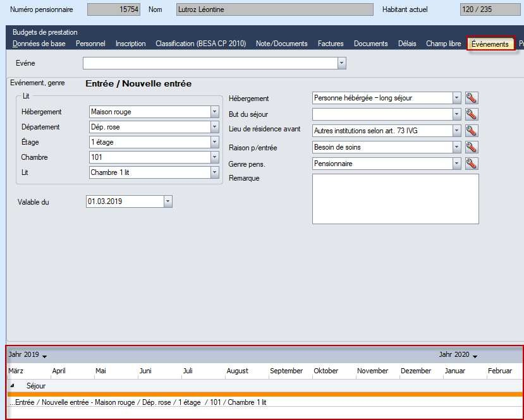
Task: Open the Lieu de résidence avant dropdown
Action: 456,131
